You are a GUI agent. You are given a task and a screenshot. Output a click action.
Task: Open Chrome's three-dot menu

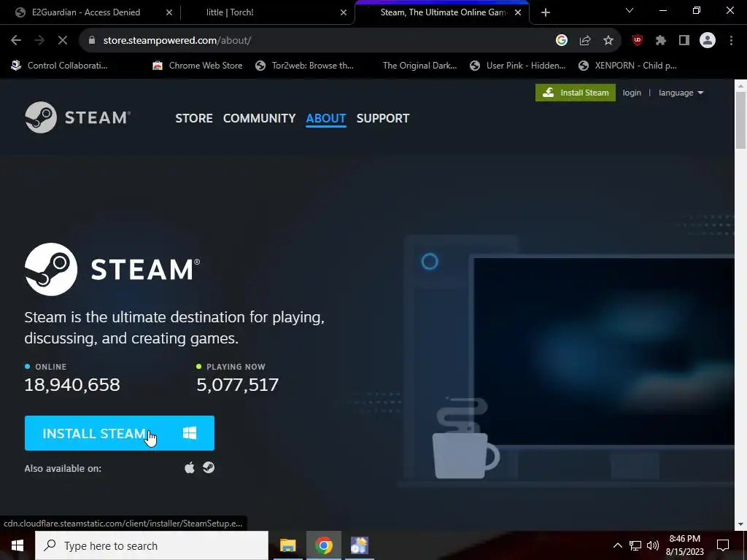731,41
